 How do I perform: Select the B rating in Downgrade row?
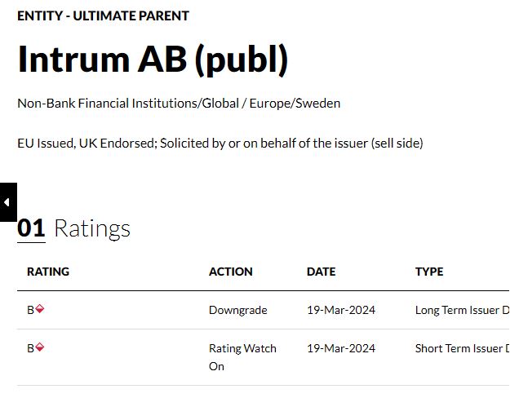[30, 311]
